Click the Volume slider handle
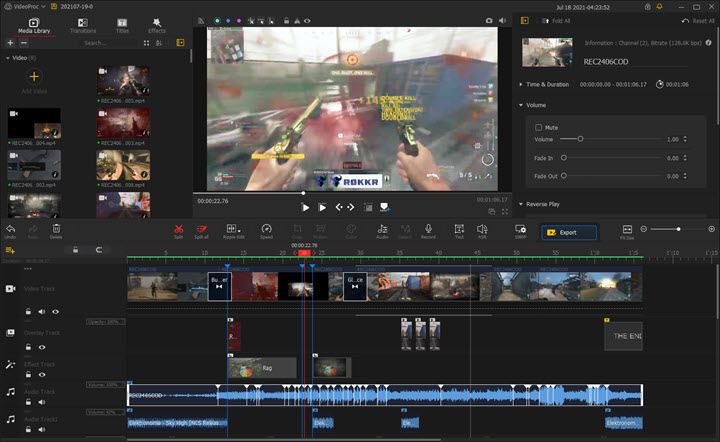The image size is (720, 442). click(580, 139)
